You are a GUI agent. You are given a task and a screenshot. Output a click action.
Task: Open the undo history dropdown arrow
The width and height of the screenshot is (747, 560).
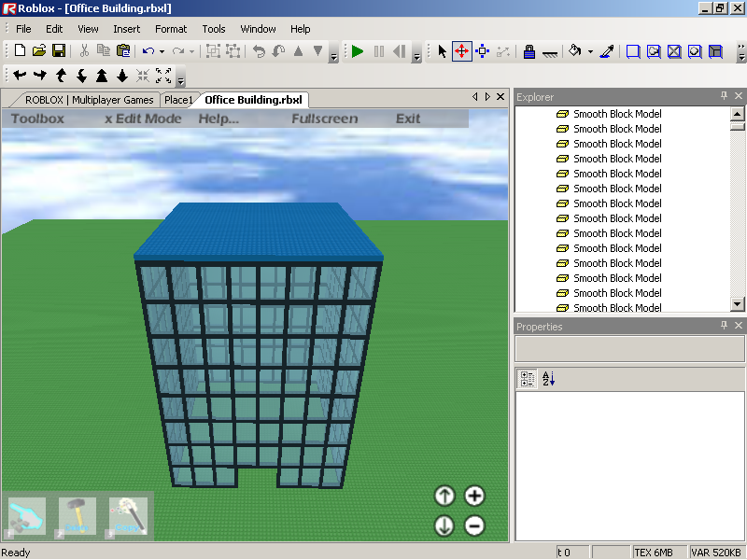coord(162,52)
